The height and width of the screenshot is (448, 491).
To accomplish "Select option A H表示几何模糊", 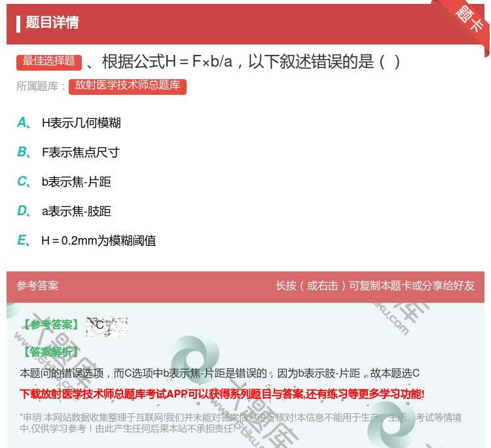I will [69, 123].
